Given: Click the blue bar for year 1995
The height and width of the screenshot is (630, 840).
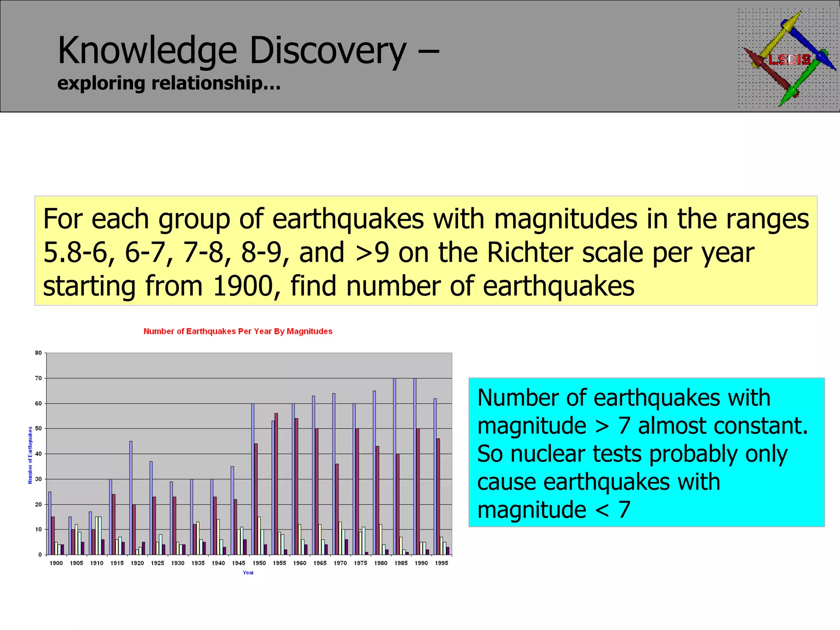Looking at the screenshot, I should pos(435,476).
